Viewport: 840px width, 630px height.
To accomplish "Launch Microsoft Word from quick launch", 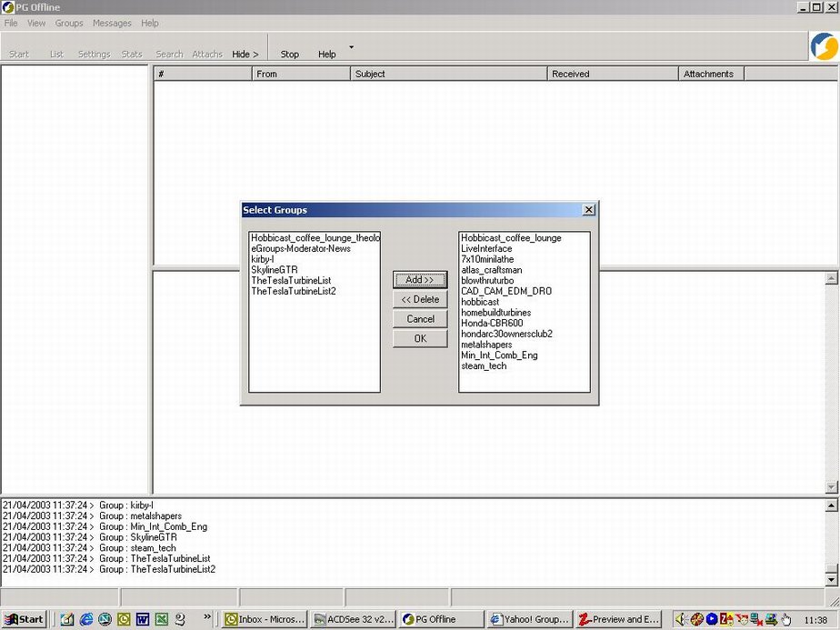I will [x=143, y=619].
